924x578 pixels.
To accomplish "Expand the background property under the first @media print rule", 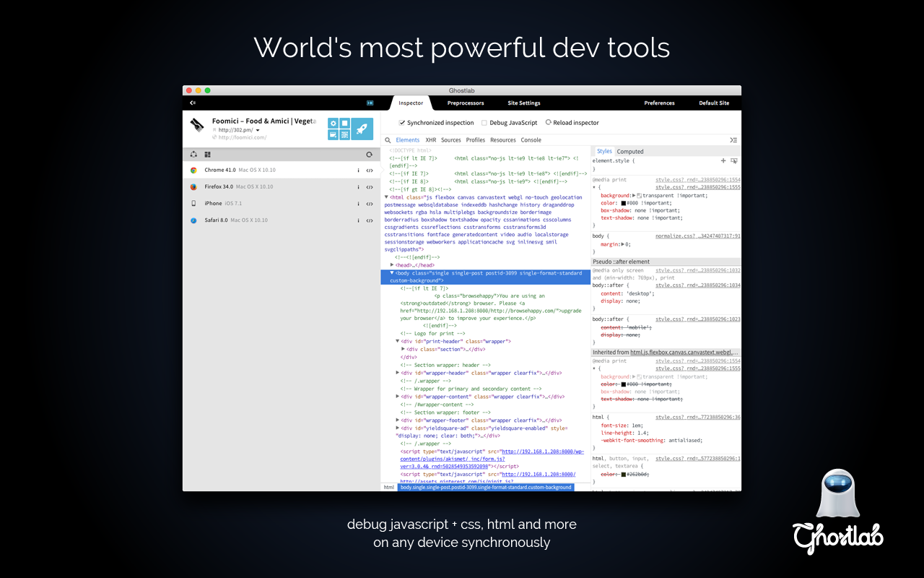I will coord(634,195).
